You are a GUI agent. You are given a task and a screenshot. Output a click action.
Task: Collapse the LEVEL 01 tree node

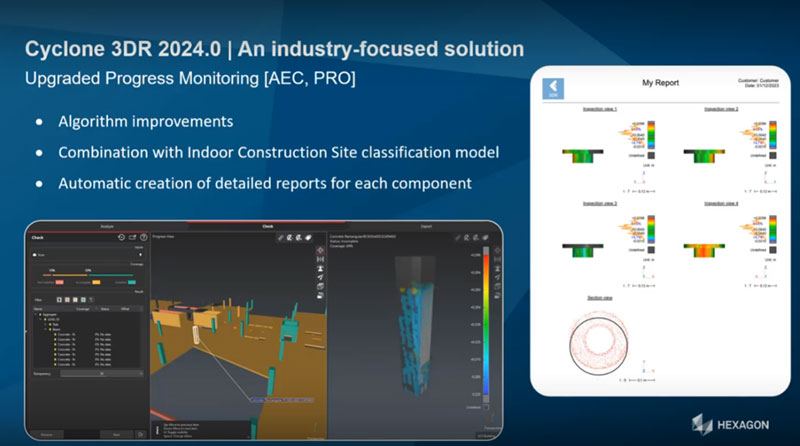click(40, 319)
